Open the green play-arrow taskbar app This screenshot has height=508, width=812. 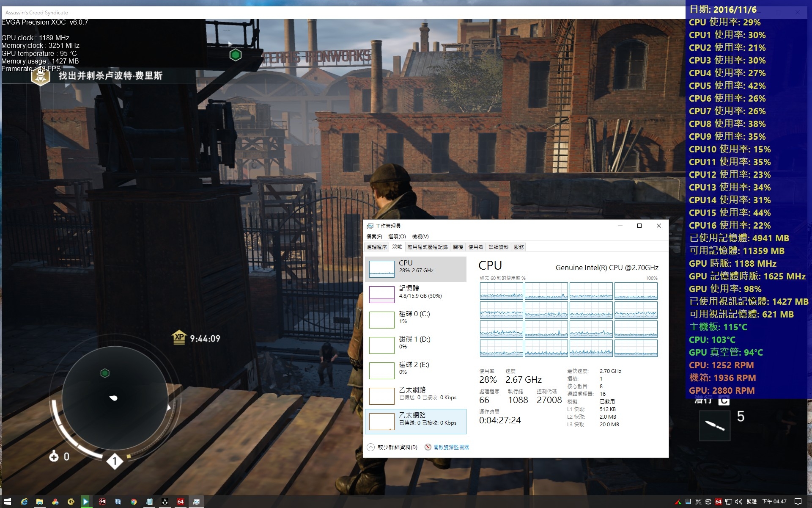86,502
